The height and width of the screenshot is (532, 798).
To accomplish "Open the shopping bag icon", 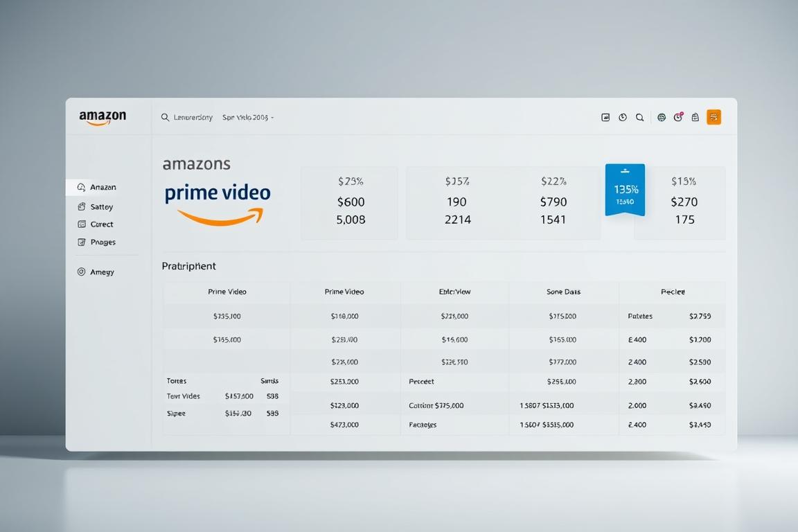I will tap(695, 118).
